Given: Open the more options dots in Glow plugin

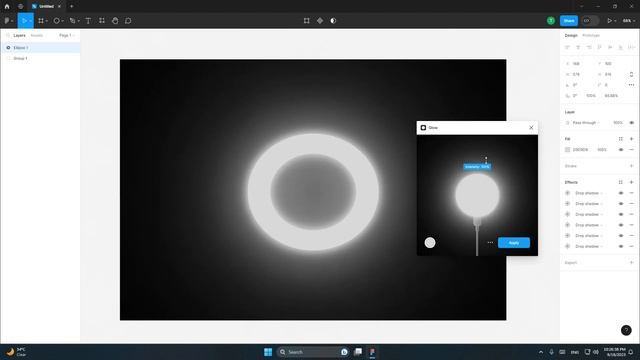Looking at the screenshot, I should coord(490,243).
